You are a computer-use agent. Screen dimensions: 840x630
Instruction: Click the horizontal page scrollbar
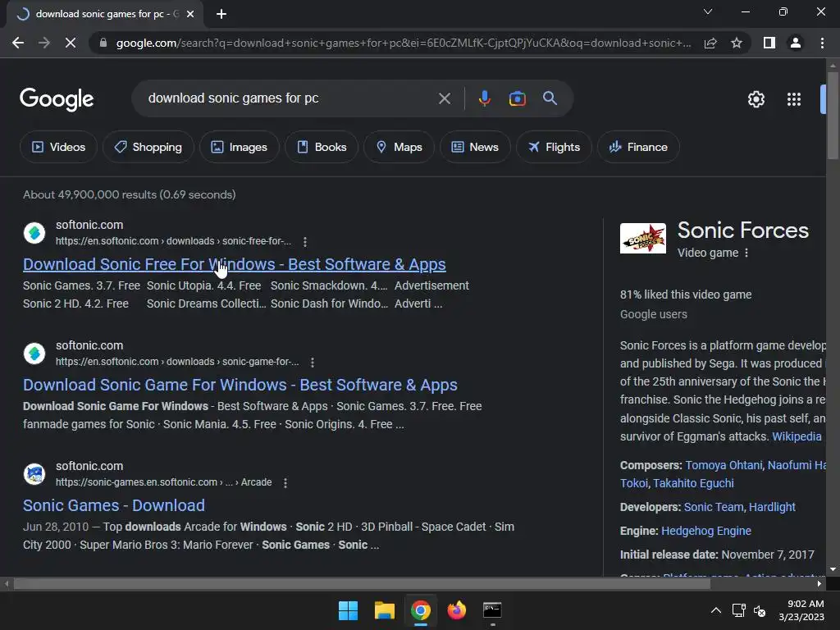tap(362, 583)
